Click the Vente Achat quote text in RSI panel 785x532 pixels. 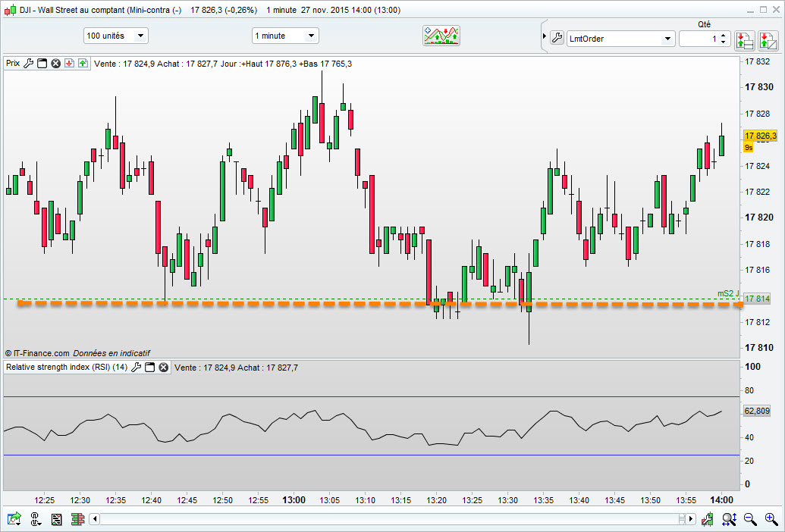237,368
